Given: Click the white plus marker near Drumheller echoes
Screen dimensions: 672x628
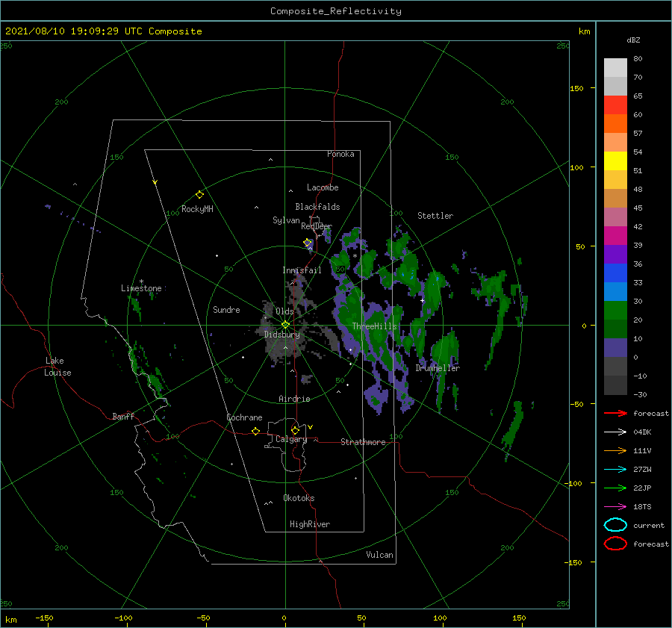Looking at the screenshot, I should pos(422,300).
